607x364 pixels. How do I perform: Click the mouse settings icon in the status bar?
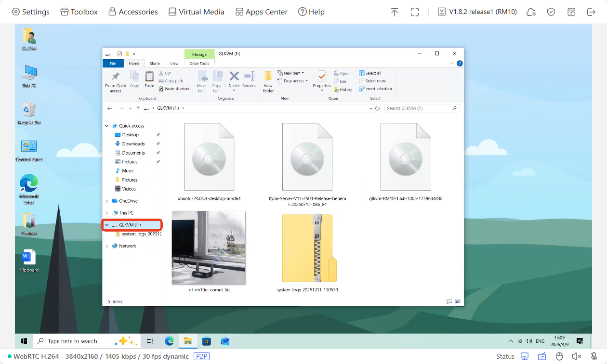click(559, 356)
